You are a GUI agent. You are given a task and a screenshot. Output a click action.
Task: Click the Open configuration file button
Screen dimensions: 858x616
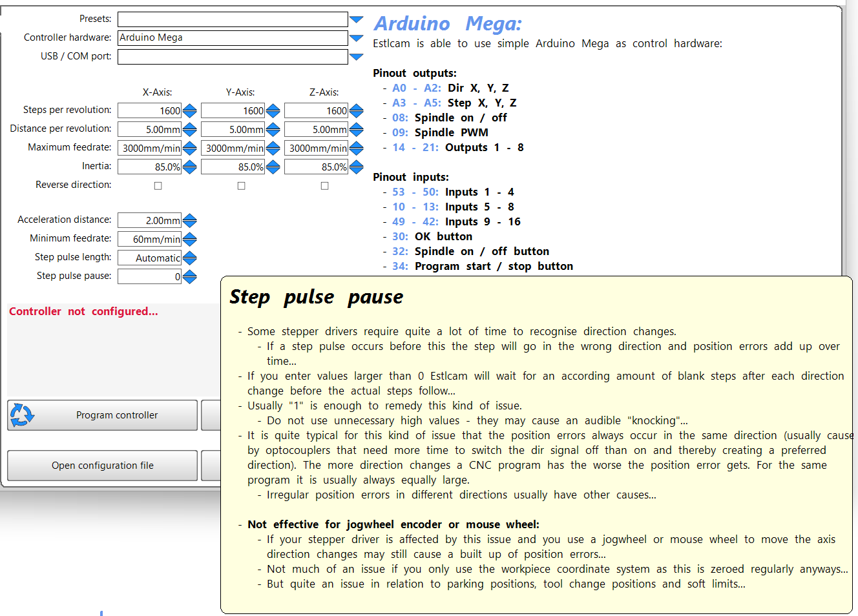tap(102, 466)
